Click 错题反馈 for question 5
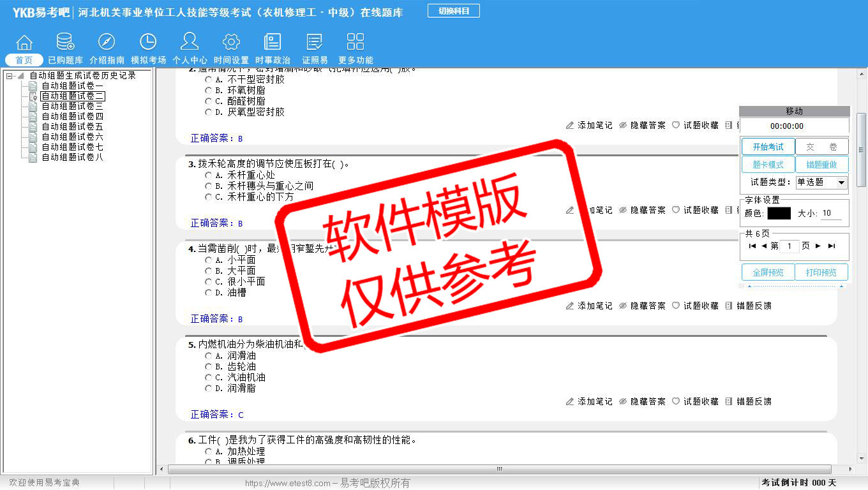868x490 pixels. click(x=748, y=401)
